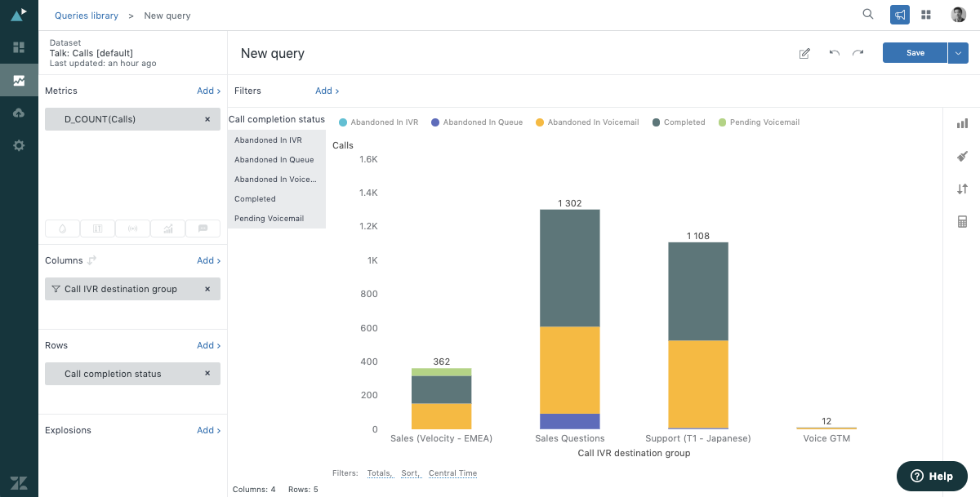Viewport: 980px width, 497px height.
Task: Toggle Abandoned In IVR legend series
Action: point(378,122)
